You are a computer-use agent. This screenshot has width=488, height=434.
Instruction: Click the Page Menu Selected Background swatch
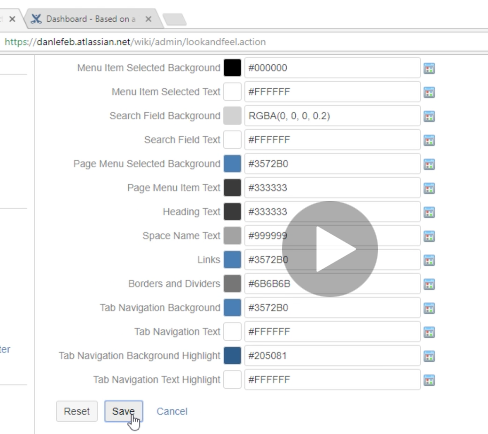232,164
